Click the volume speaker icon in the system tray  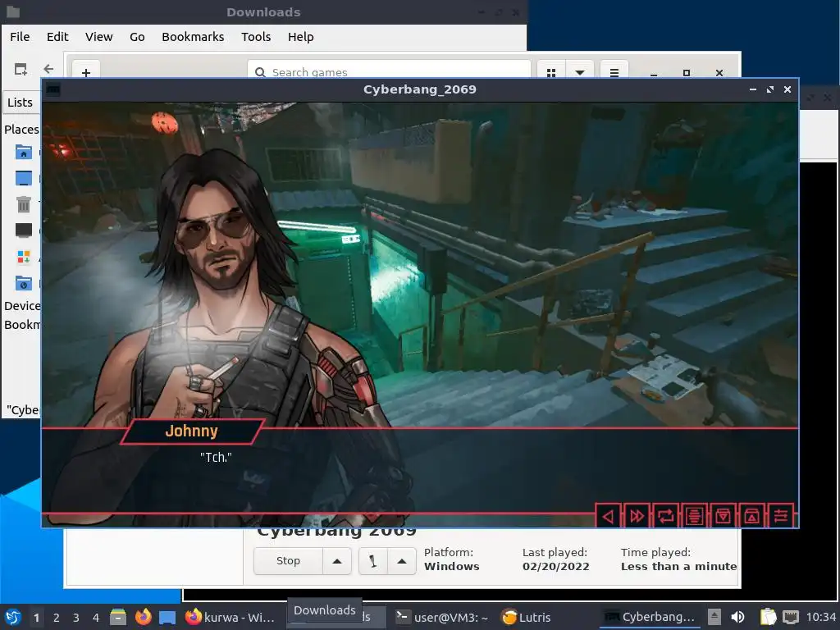pos(738,617)
